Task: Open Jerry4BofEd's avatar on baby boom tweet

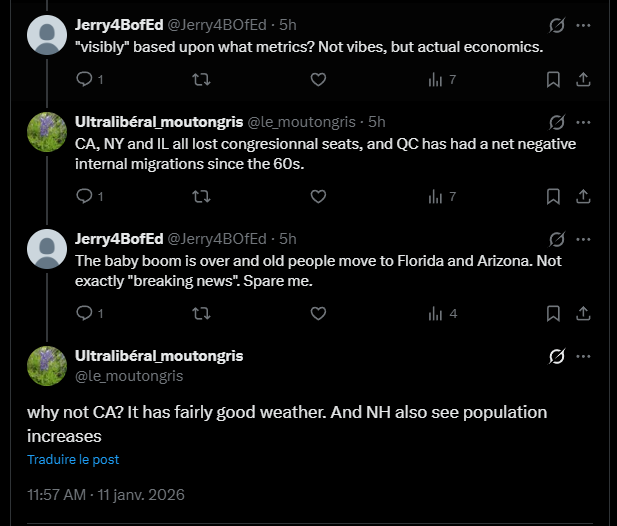Action: pyautogui.click(x=46, y=248)
